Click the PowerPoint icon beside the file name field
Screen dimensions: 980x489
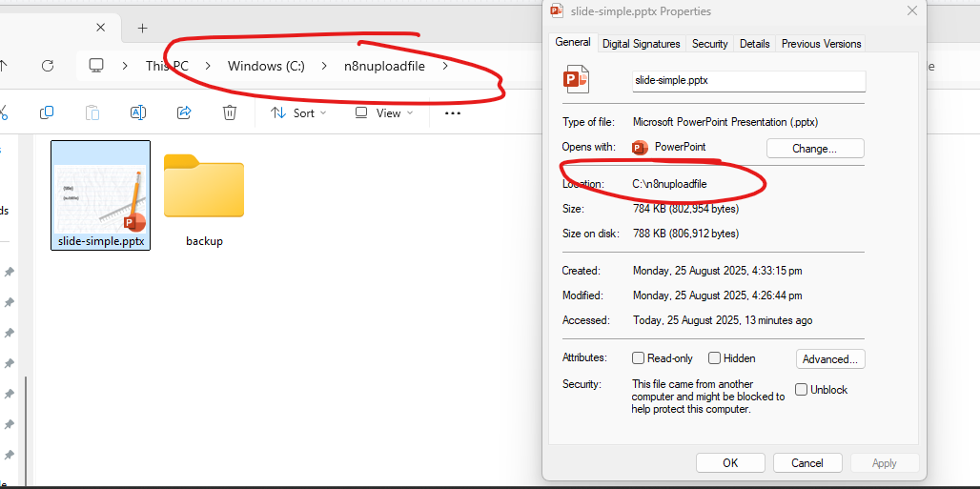click(576, 79)
